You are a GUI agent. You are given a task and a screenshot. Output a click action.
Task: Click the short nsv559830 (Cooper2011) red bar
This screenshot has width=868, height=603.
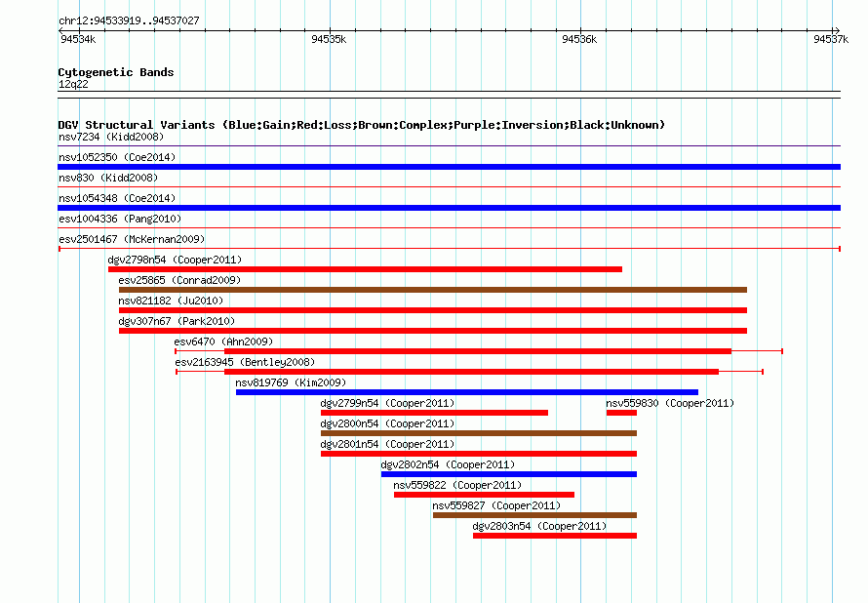621,413
